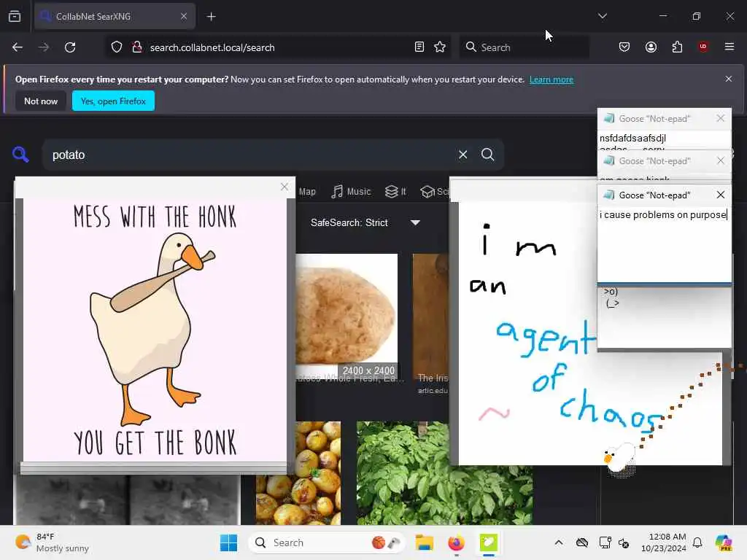Click the potato search query field
The height and width of the screenshot is (560, 747).
pos(248,155)
